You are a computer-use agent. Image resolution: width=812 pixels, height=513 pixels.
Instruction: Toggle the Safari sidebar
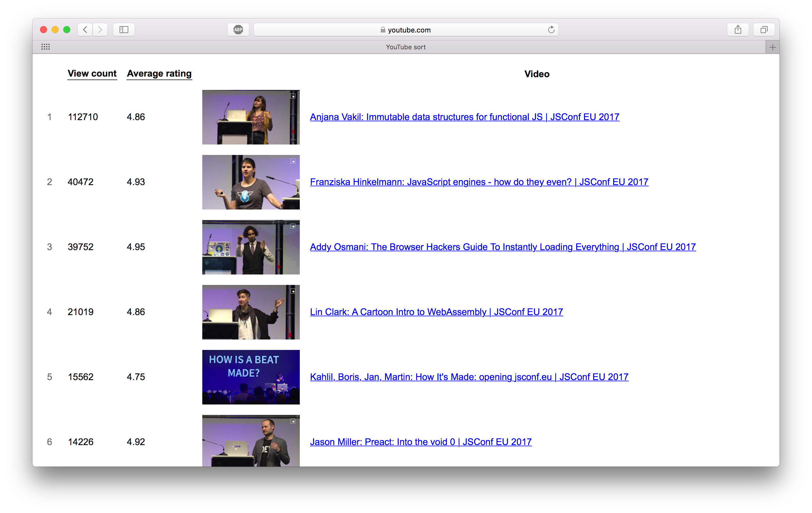123,30
